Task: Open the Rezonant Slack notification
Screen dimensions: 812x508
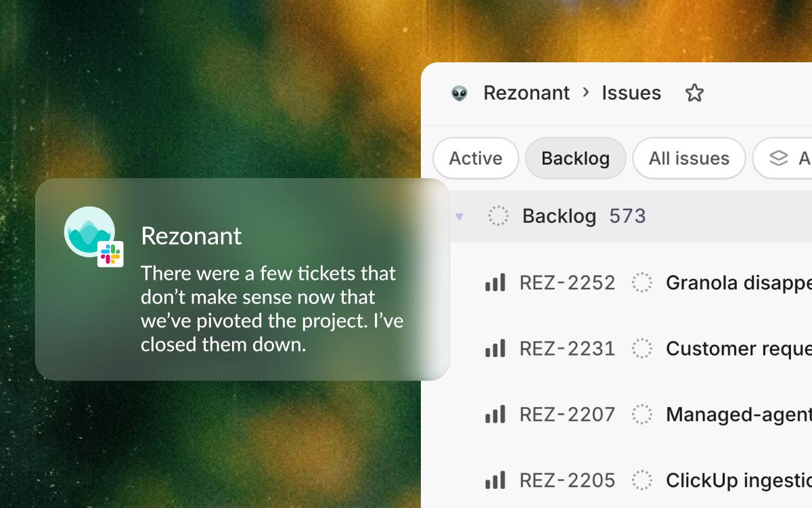Action: click(242, 280)
